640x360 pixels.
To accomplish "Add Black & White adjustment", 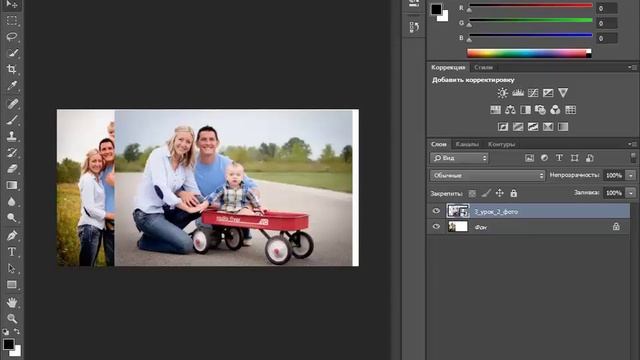I will coord(525,110).
